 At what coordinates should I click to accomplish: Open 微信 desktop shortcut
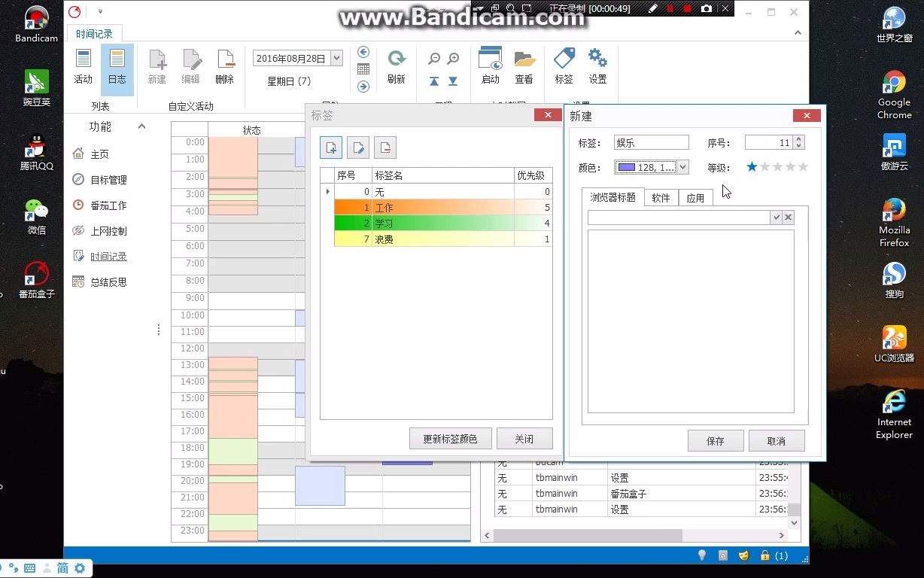36,218
